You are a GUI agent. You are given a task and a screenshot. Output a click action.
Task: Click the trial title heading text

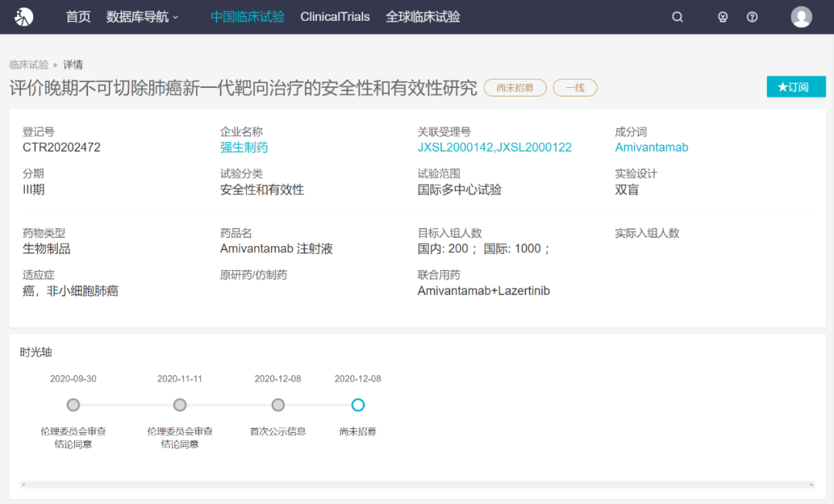tap(243, 88)
